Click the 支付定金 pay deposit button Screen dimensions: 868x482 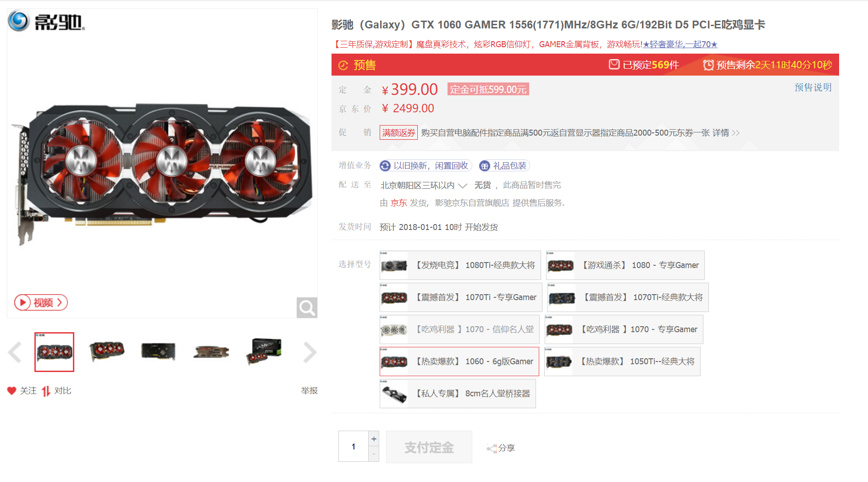point(429,447)
